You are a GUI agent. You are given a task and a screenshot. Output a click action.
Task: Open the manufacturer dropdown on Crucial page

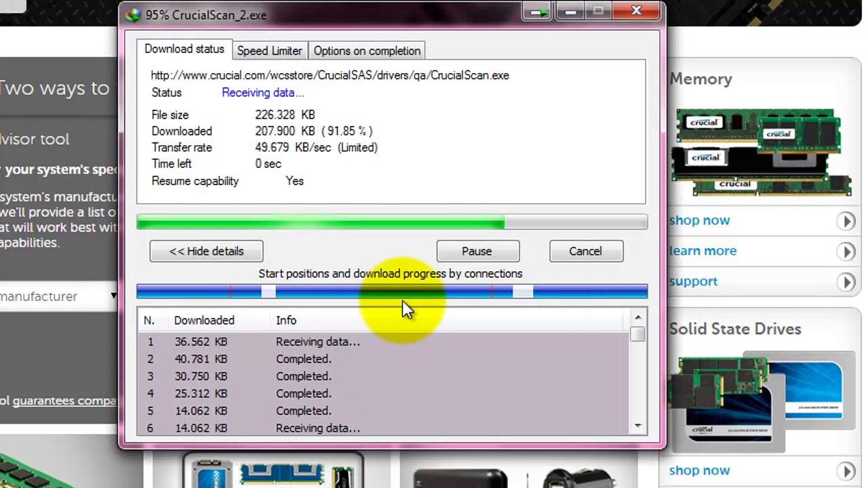(59, 296)
